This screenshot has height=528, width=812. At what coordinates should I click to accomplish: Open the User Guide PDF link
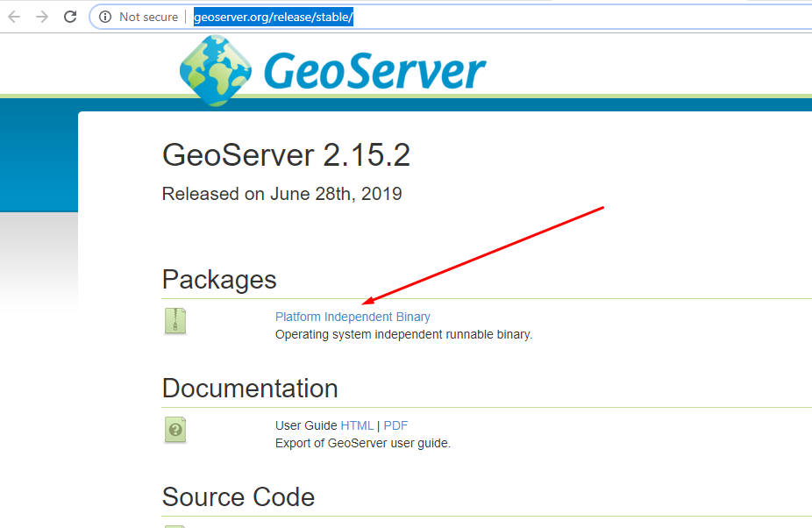395,425
